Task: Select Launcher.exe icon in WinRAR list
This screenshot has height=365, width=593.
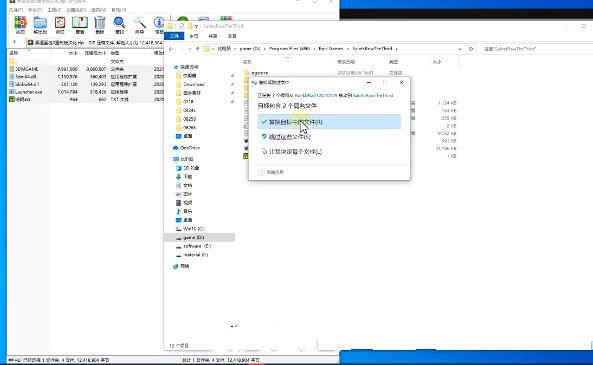Action: (x=12, y=92)
